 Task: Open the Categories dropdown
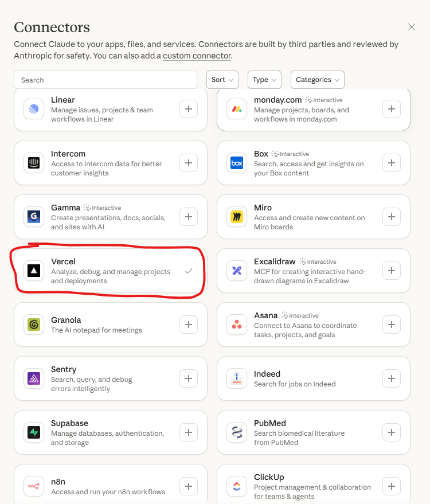(x=318, y=80)
